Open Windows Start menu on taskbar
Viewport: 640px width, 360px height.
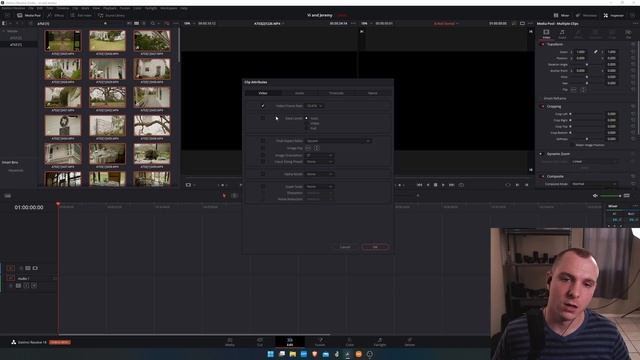[270, 354]
